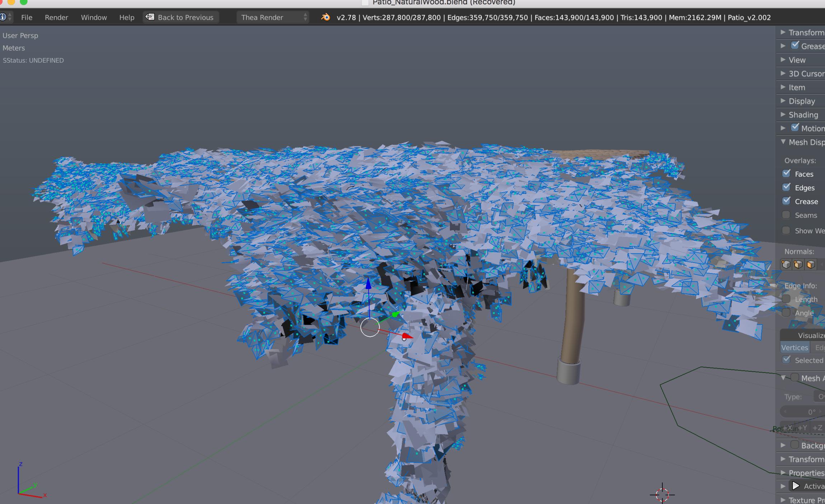Viewport: 825px width, 504px height.
Task: Click the Mem:2162.29M statistic
Action: point(695,17)
